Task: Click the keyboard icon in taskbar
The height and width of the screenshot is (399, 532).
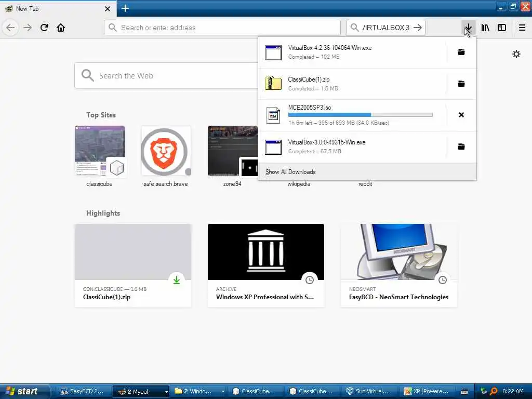Action: click(464, 392)
